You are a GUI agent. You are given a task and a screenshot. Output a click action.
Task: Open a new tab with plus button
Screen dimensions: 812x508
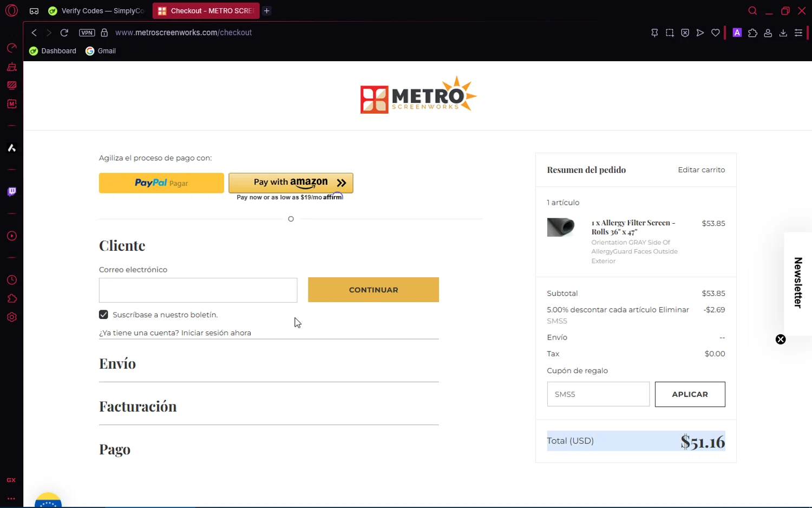(267, 11)
